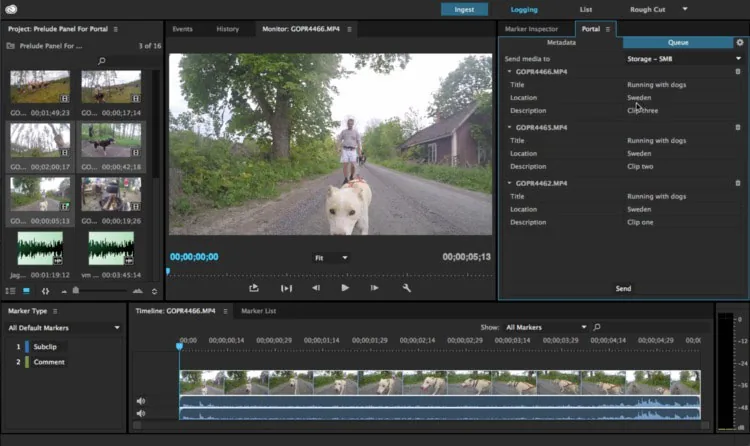Screen dimensions: 750x446
Task: Step back one frame in the monitor
Action: click(x=316, y=288)
